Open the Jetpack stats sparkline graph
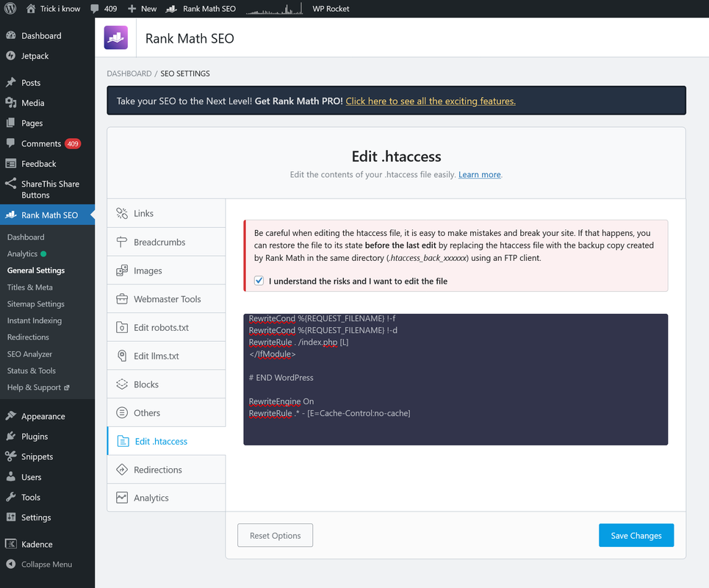This screenshot has width=709, height=588. [274, 9]
